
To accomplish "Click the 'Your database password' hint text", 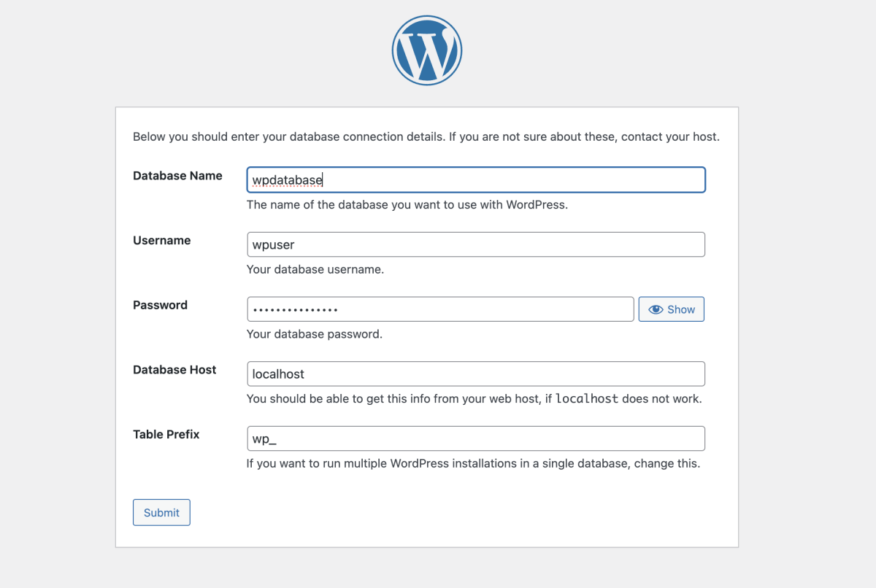I will (315, 334).
